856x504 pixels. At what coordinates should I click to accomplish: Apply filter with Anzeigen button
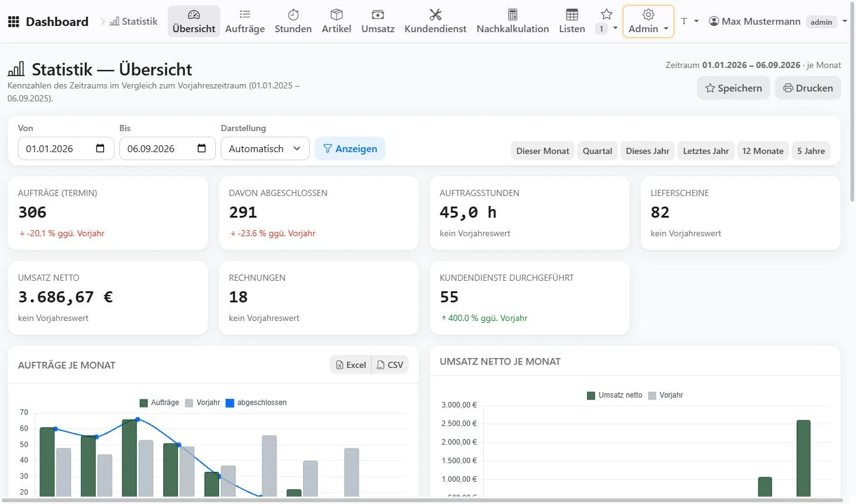(x=350, y=148)
